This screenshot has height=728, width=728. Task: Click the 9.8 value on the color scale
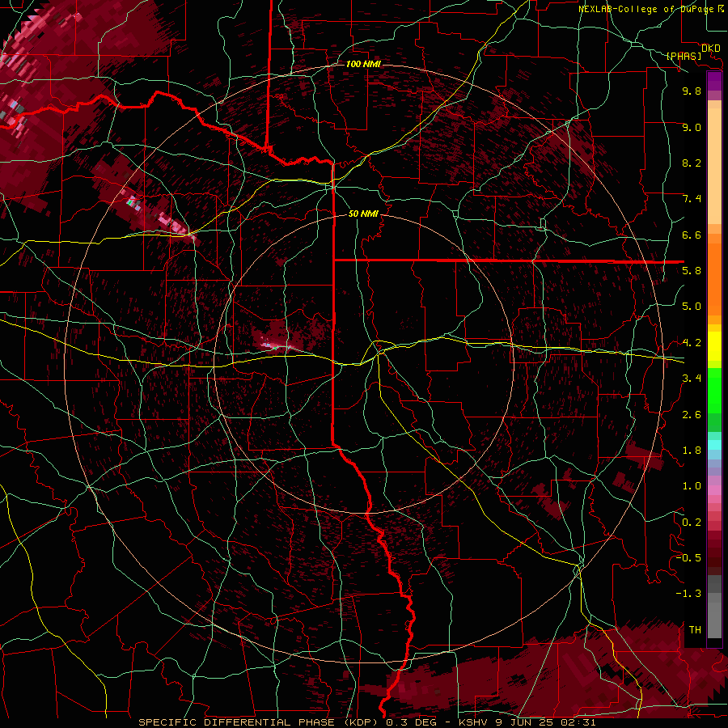tap(692, 91)
